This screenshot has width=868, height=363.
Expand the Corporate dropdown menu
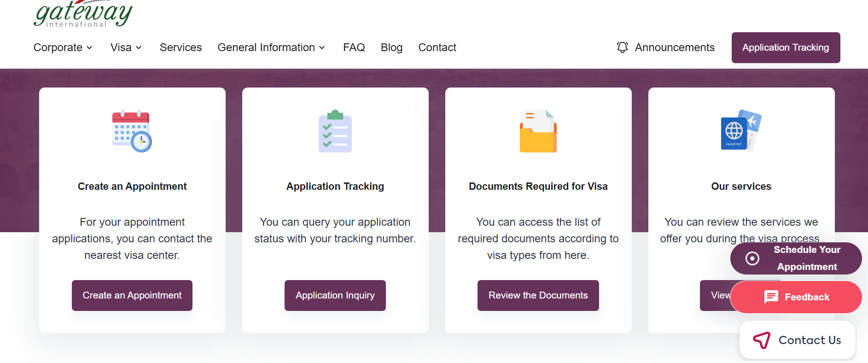63,47
